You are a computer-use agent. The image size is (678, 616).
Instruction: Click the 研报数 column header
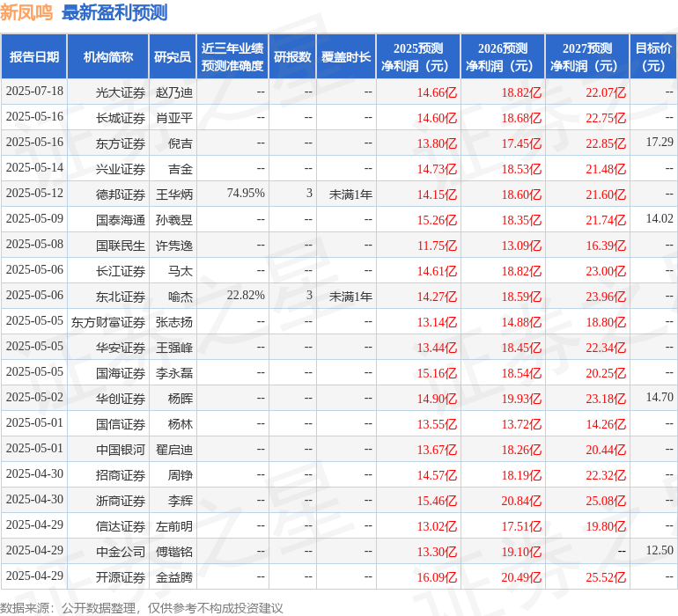click(x=292, y=56)
